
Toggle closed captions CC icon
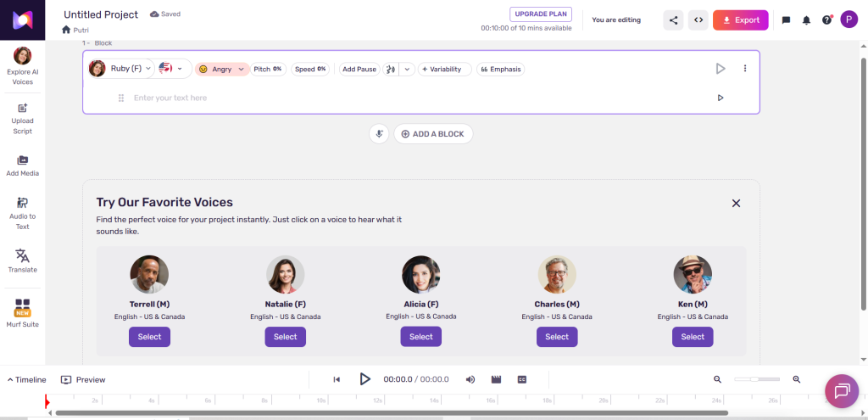[x=522, y=379]
